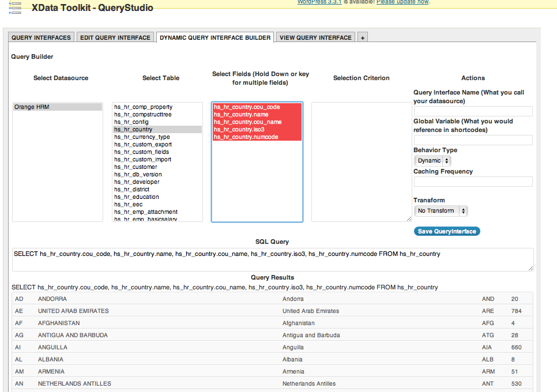
Task: Switch to Edit Query Interface tab
Action: (x=115, y=37)
